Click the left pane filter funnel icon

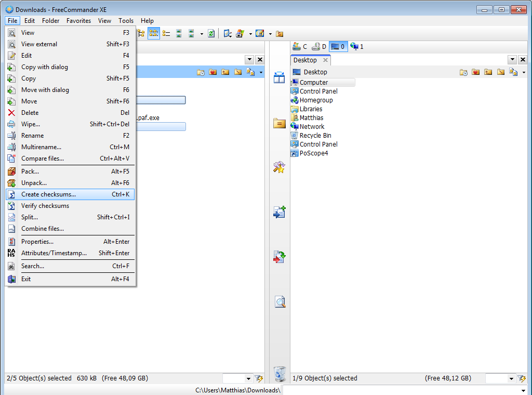tap(259, 378)
